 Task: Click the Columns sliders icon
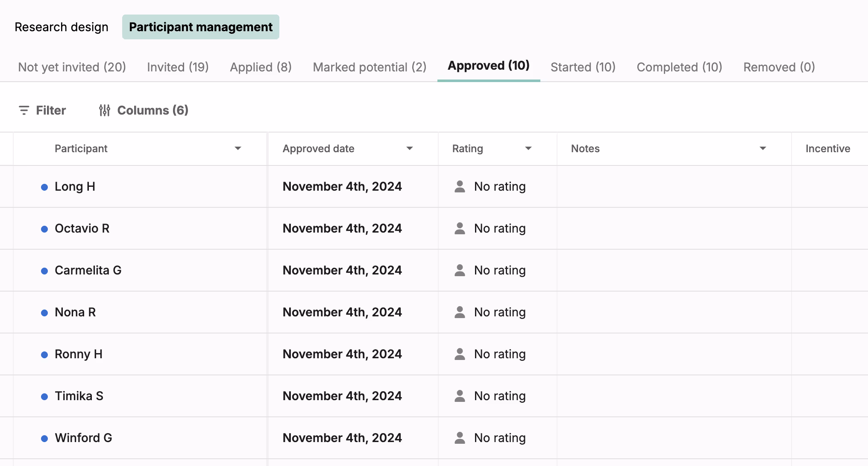pos(105,110)
